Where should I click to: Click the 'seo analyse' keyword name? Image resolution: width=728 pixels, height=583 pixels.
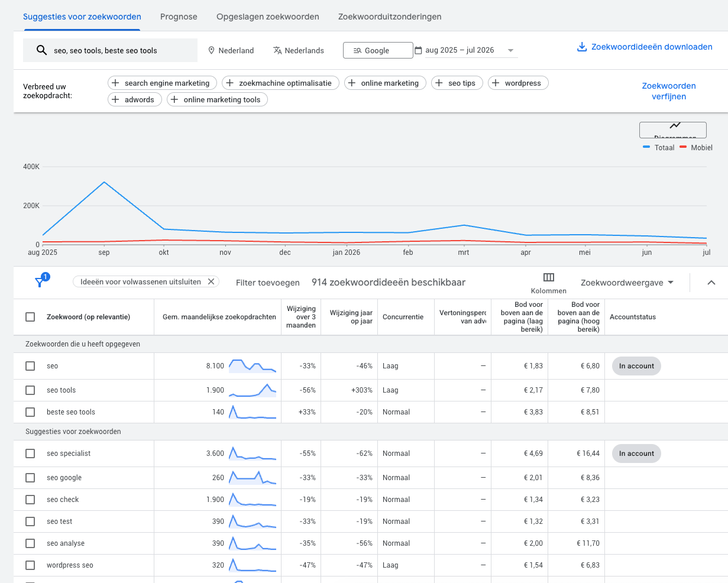click(66, 543)
